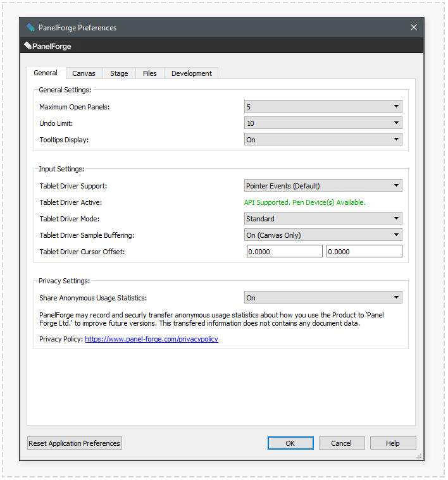Toggle Share Anonymous Usage Statistics dropdown
Viewport: 448px width, 480px height.
pos(323,298)
